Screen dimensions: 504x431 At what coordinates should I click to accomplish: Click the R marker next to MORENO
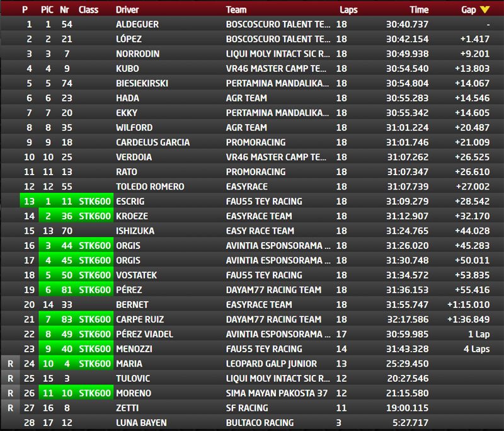(9, 393)
